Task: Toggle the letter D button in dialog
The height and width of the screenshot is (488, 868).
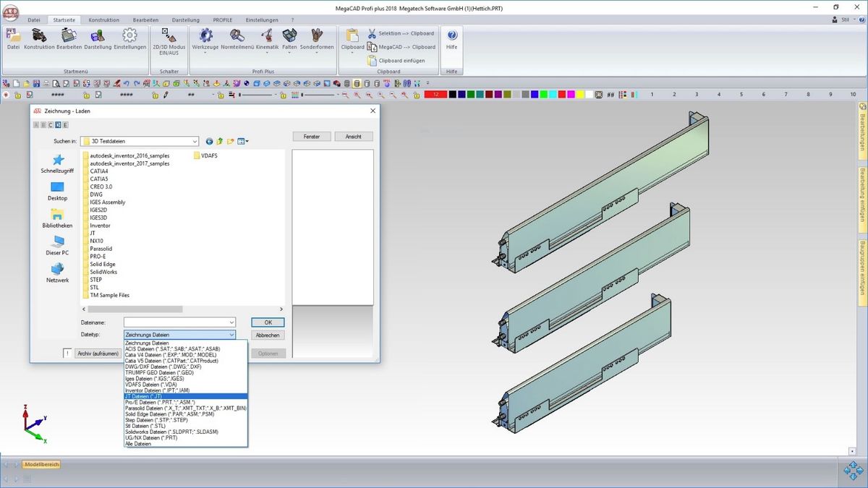Action: coord(58,125)
